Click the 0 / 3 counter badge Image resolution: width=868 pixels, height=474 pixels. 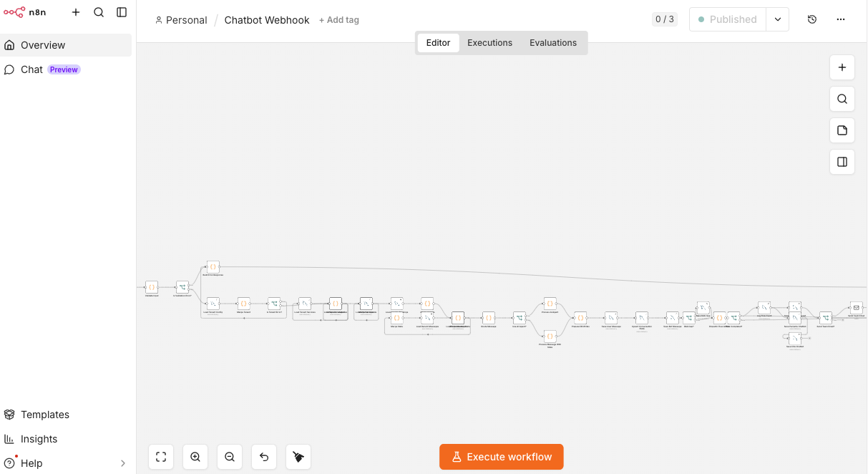(x=665, y=19)
